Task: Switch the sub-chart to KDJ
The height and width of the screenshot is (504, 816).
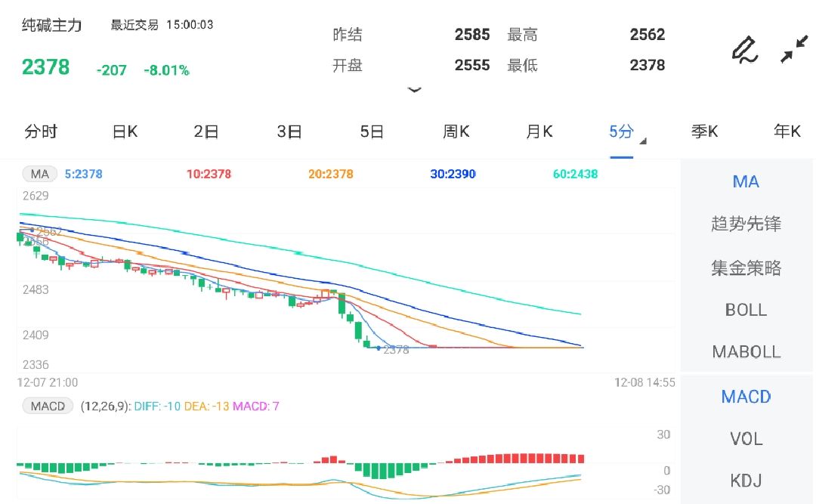Action: 746,481
